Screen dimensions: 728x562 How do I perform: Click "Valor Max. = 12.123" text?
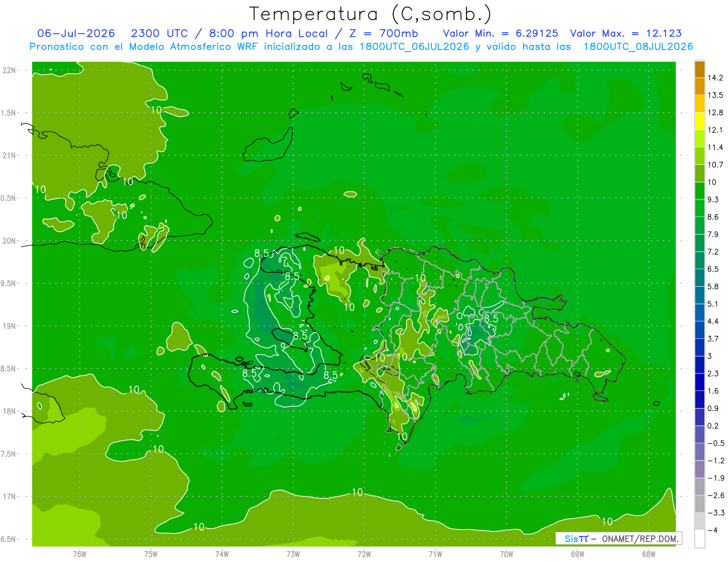(625, 33)
